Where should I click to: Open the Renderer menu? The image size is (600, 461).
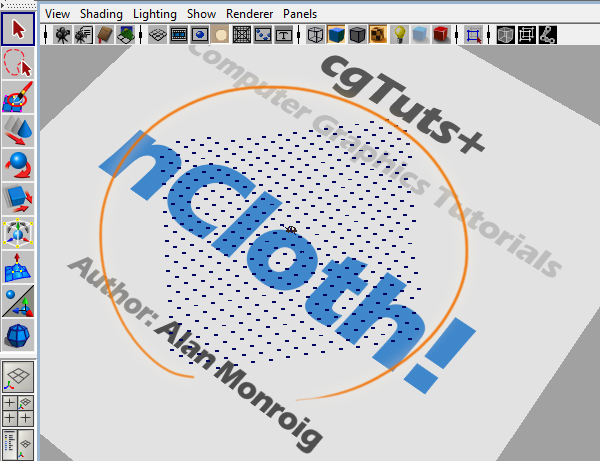point(249,14)
